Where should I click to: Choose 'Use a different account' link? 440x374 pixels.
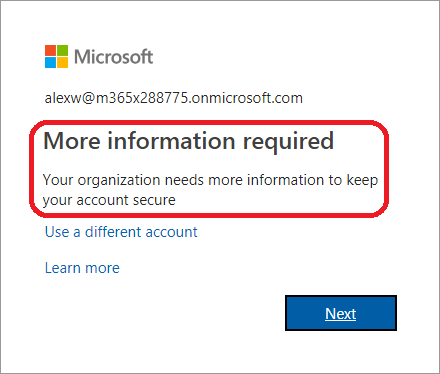121,232
